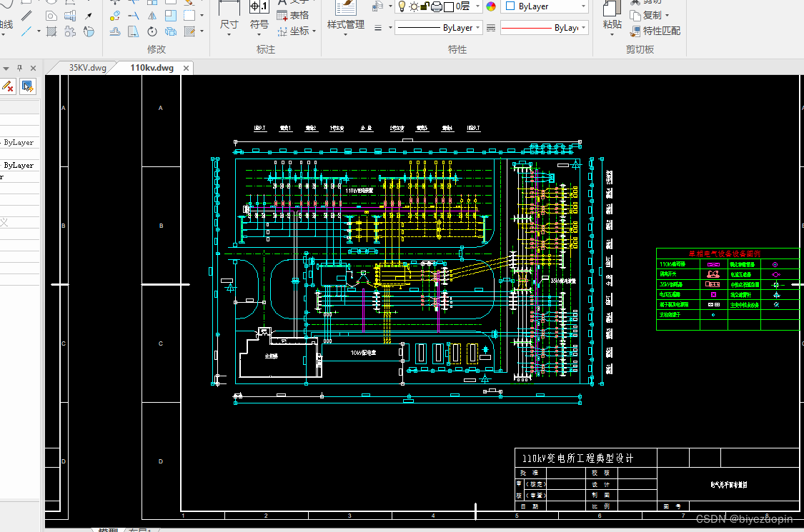
Task: Click the blue construction line icon
Action: click(x=26, y=31)
